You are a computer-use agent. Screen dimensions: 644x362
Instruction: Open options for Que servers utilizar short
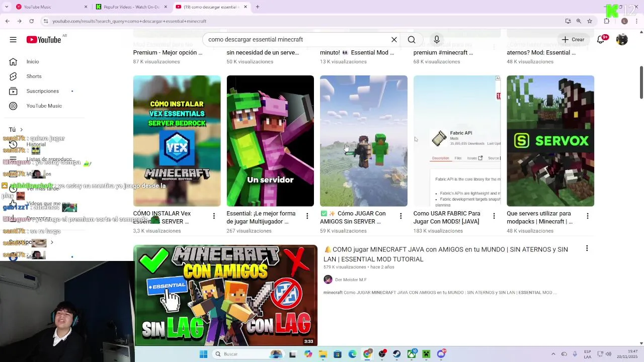coord(588,216)
